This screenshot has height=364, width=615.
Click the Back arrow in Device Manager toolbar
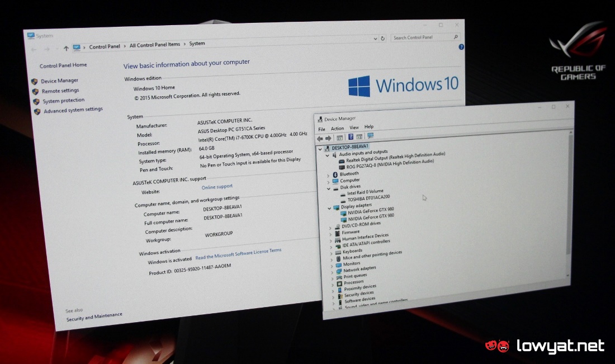click(320, 138)
